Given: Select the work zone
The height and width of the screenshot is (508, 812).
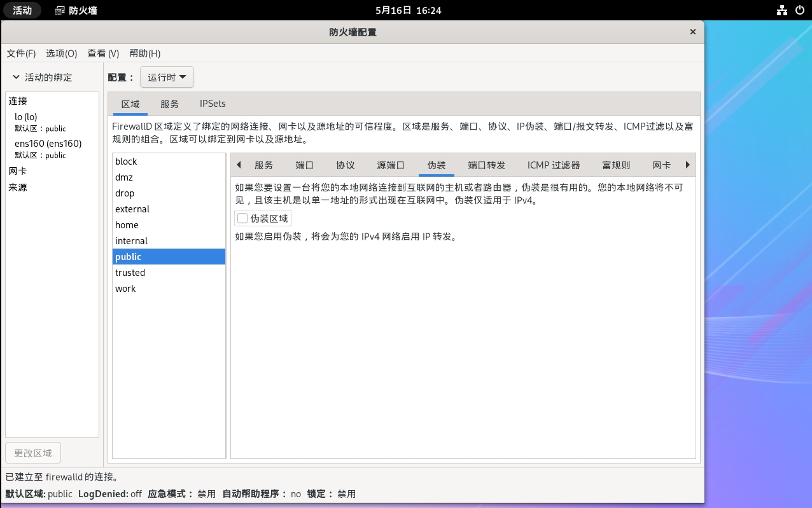Looking at the screenshot, I should [x=169, y=289].
